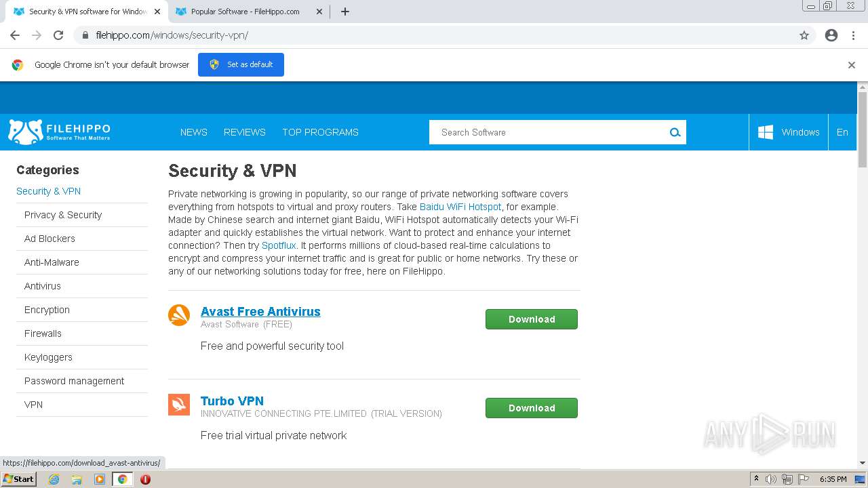Open the Baidu WiFi Hotspot link
The width and height of the screenshot is (868, 488).
coord(460,207)
